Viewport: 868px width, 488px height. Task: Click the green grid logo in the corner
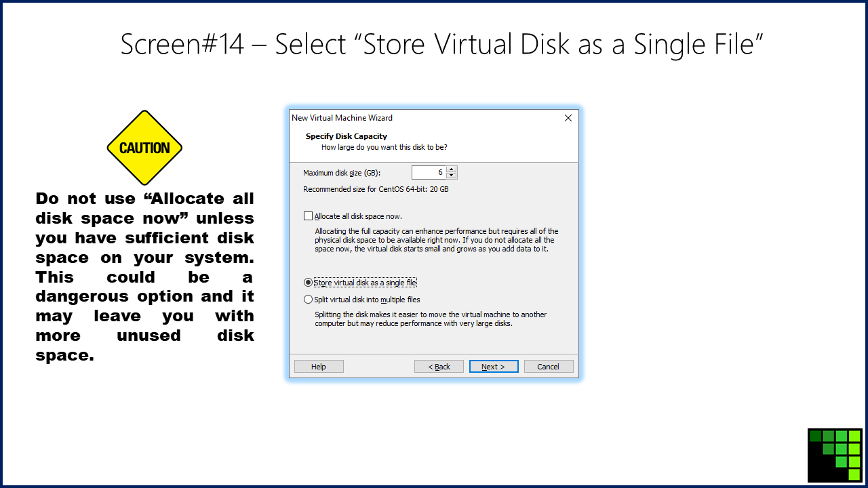point(835,455)
